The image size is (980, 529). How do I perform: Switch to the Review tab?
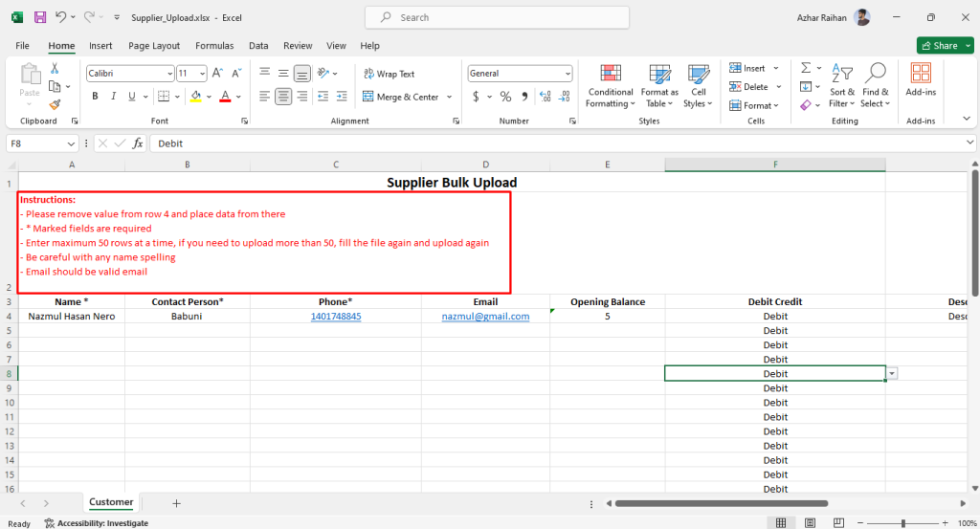(x=298, y=46)
